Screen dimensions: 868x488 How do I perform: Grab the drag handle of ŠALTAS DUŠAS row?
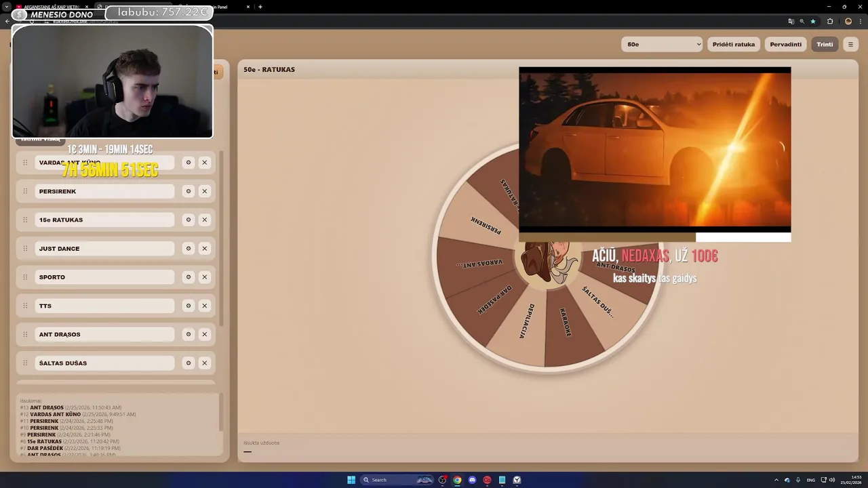(25, 363)
